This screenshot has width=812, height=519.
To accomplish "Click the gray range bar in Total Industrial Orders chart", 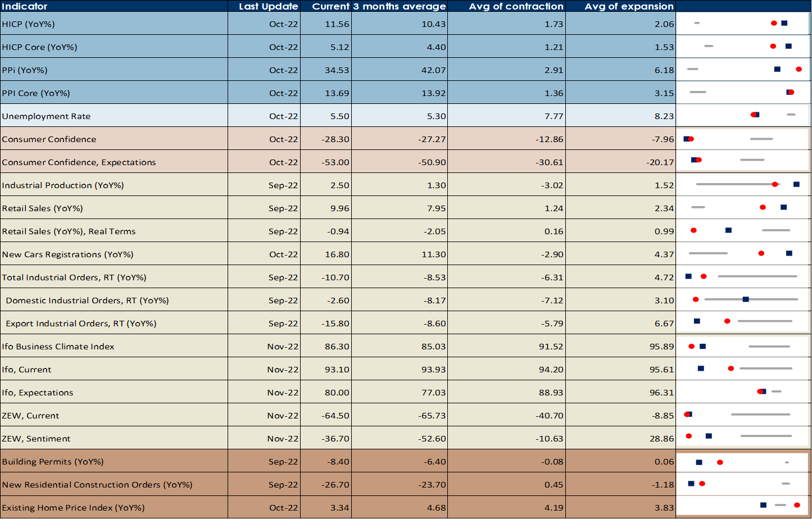I will tap(757, 276).
